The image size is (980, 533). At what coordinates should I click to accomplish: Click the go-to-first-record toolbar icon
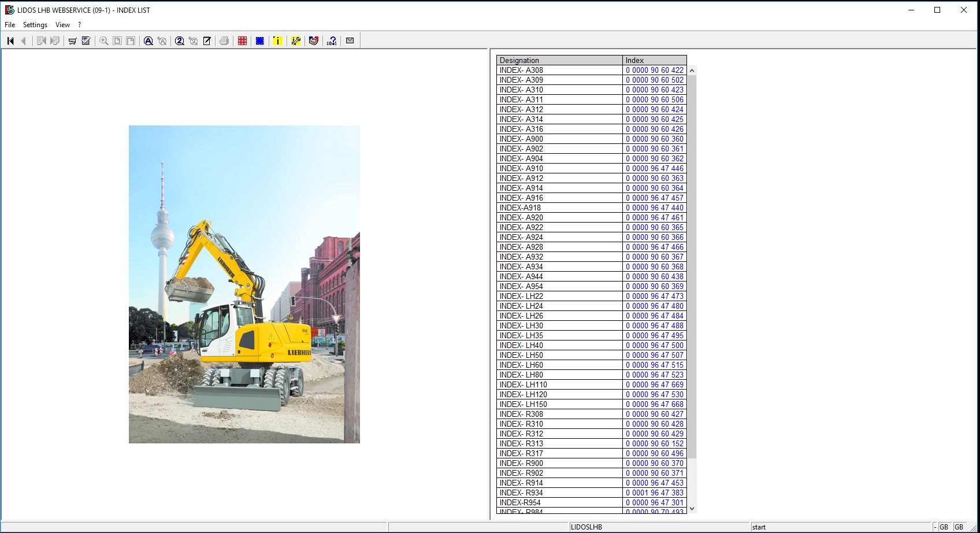point(9,40)
